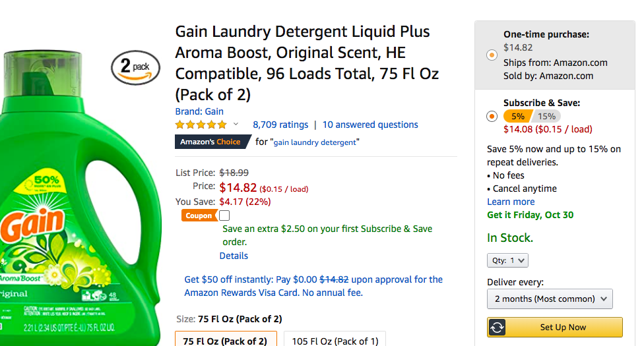Image resolution: width=644 pixels, height=346 pixels.
Task: Open the Qty dropdown
Action: (507, 260)
